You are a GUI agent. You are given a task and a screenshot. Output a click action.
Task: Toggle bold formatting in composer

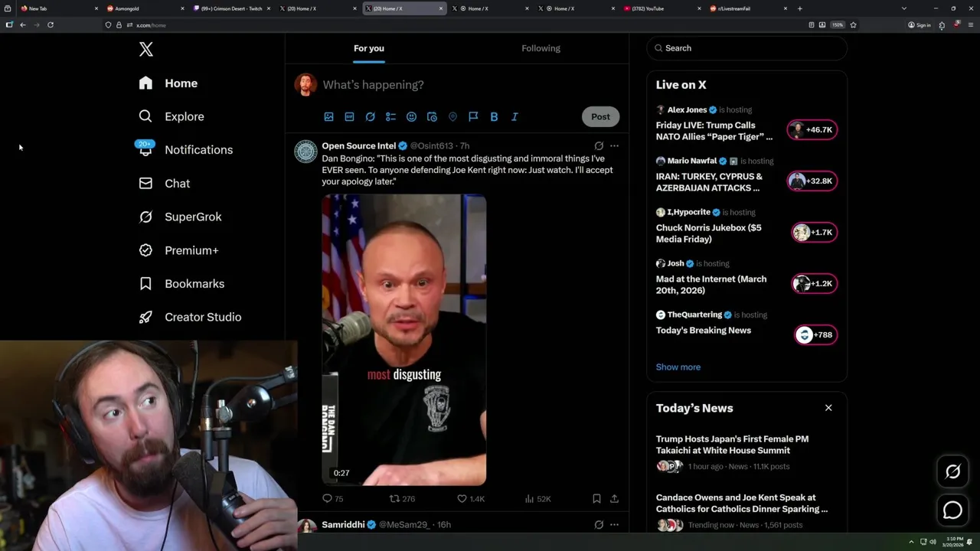click(x=494, y=117)
